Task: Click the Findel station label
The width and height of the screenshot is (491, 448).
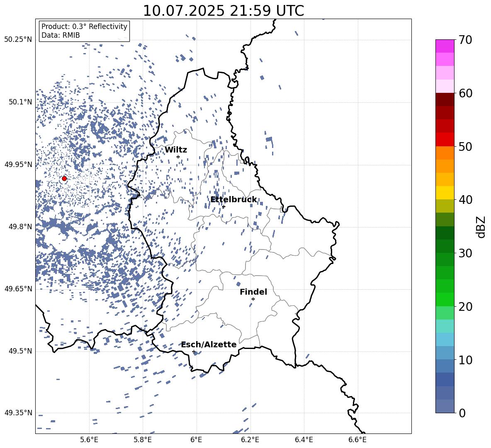Action: [253, 292]
